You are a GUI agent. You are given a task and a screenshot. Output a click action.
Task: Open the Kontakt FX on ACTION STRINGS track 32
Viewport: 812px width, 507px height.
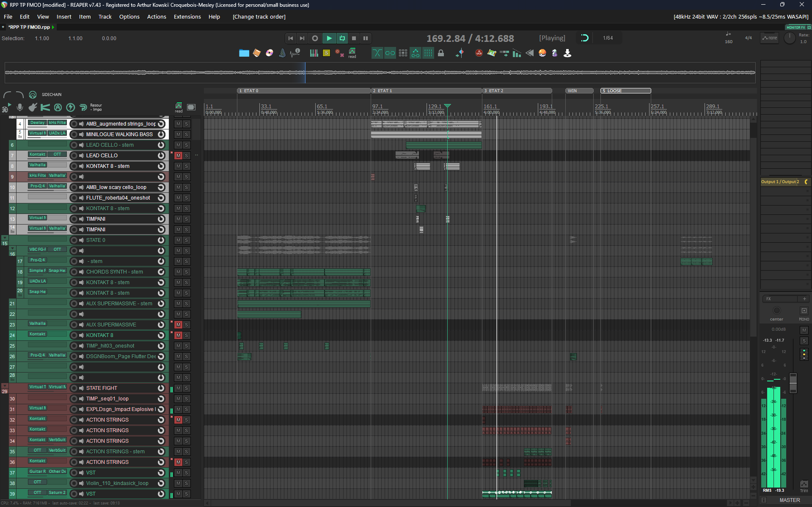tap(37, 419)
